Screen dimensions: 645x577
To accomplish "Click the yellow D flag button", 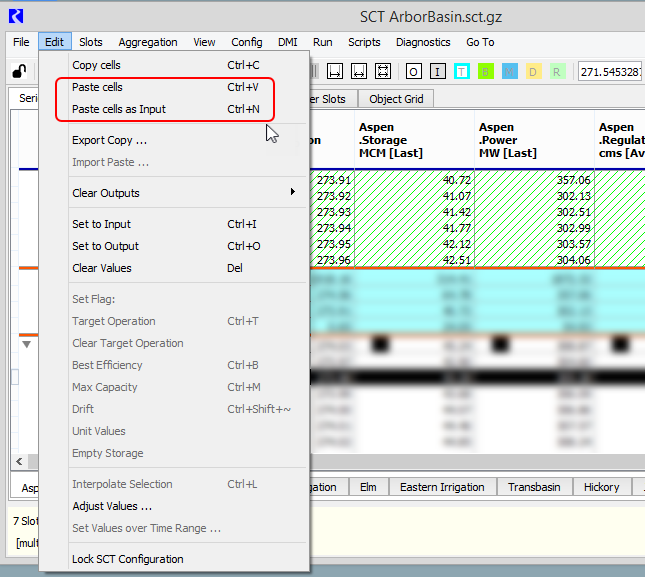I will (533, 71).
